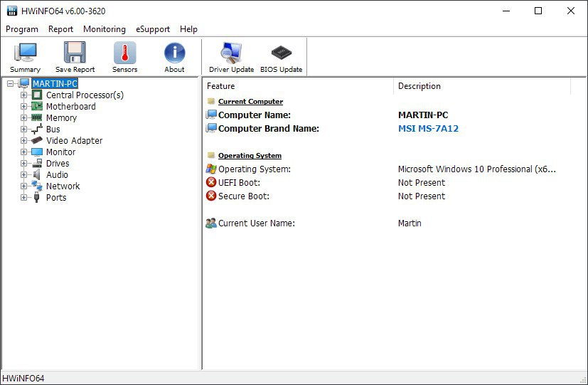Click the red X icon beside UEFI Boot
Screen dimensions: 588x385
211,182
